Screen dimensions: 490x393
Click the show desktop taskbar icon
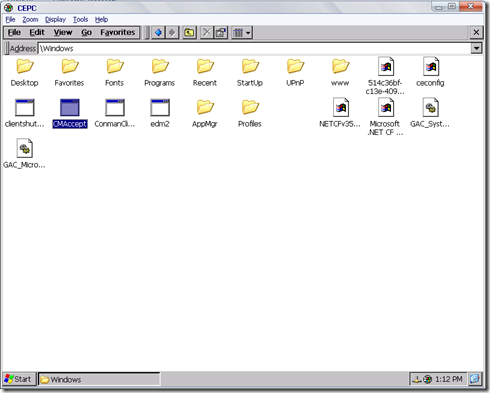(x=474, y=379)
